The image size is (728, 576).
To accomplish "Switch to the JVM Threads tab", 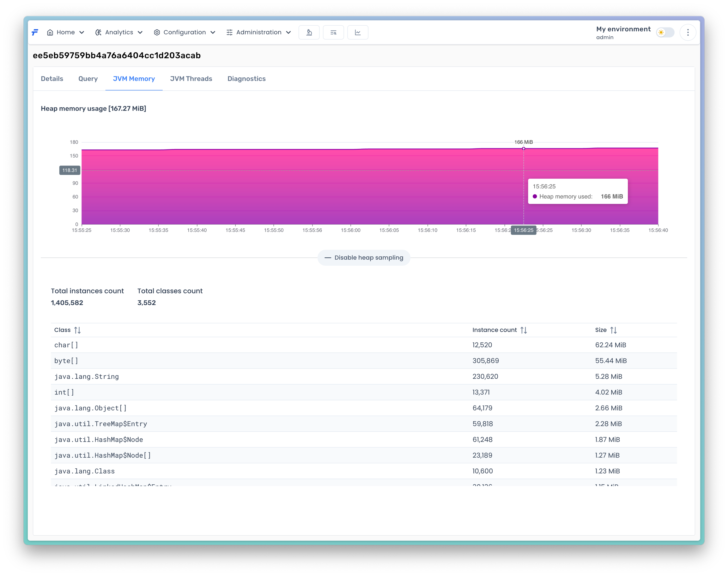I will [x=191, y=79].
